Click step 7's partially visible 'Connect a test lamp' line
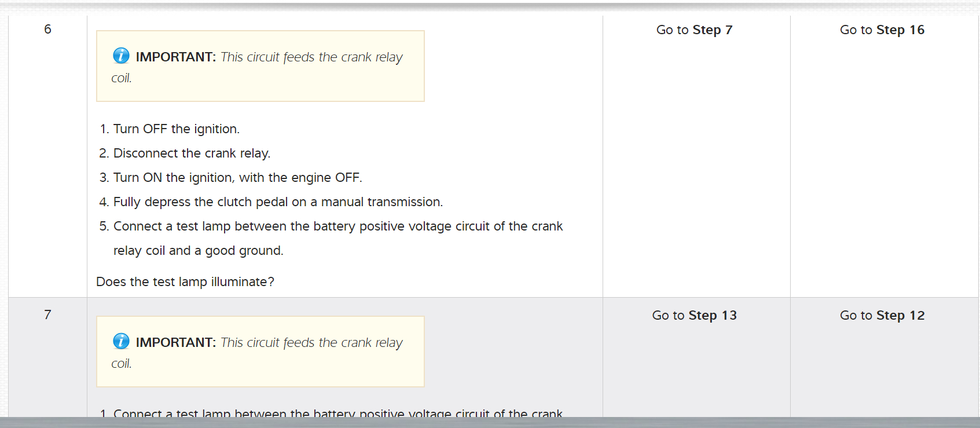This screenshot has width=980, height=428. click(337, 413)
